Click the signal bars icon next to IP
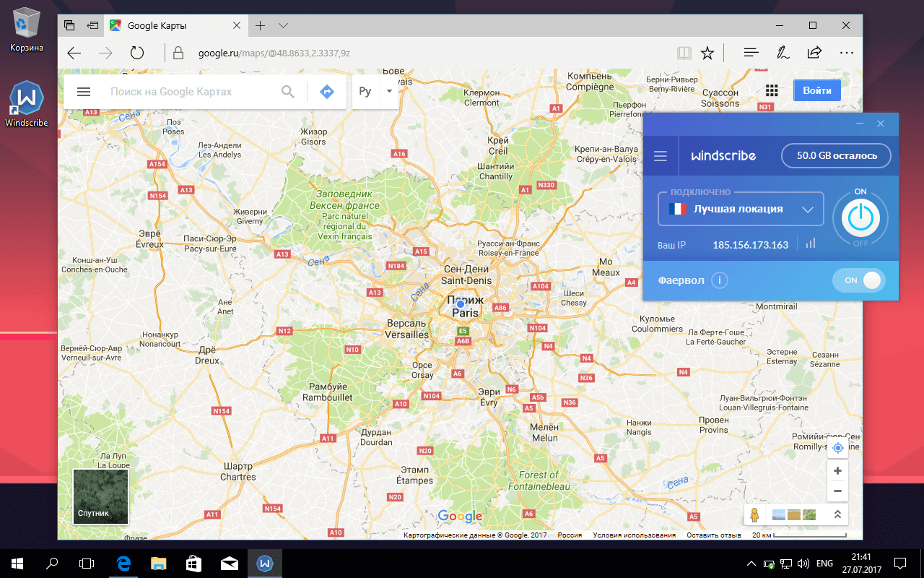Viewport: 924px width, 578px height. (811, 244)
